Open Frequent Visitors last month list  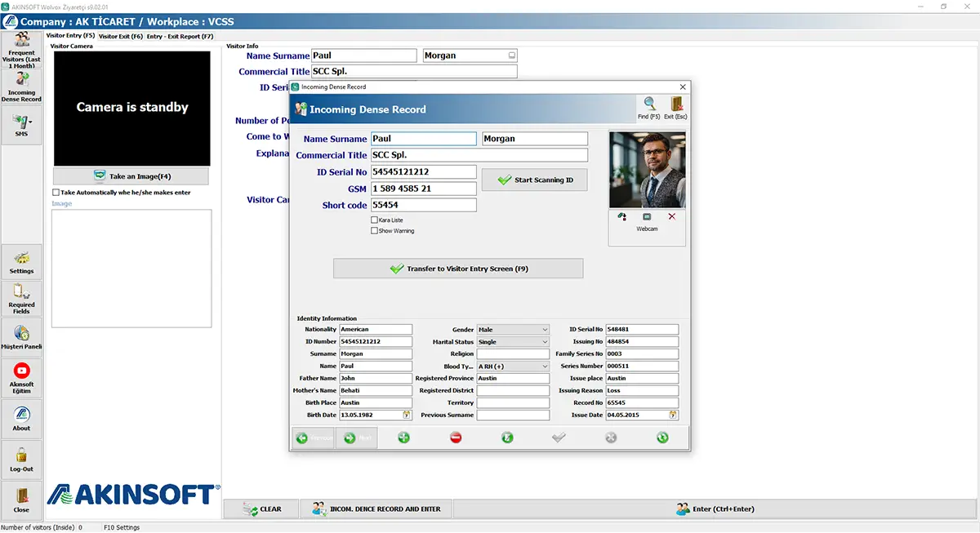click(21, 49)
